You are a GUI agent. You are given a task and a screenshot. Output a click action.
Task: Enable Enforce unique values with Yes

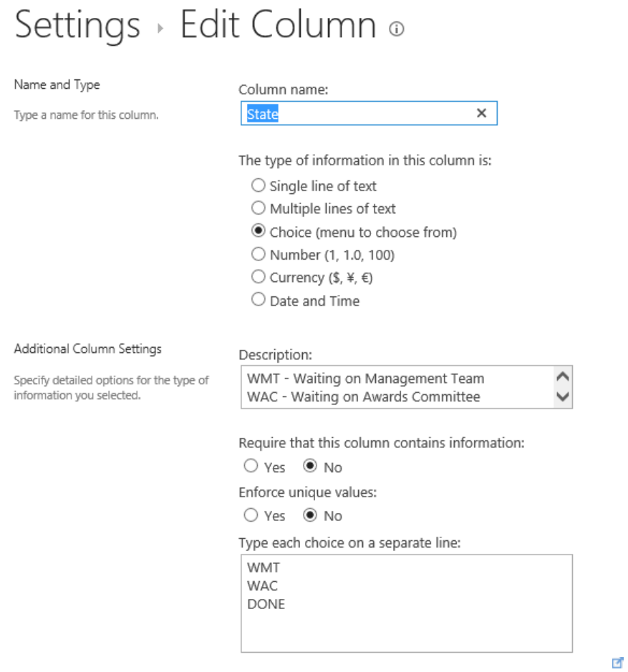click(251, 515)
